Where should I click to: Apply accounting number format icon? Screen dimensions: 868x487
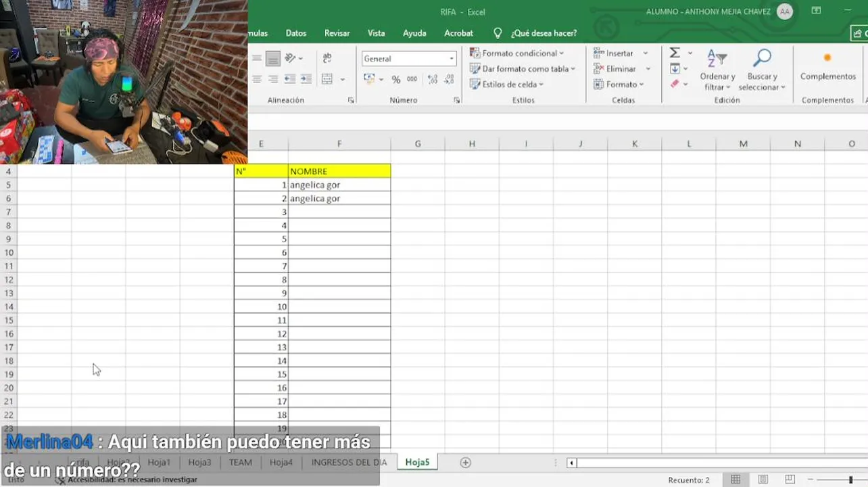click(x=369, y=79)
